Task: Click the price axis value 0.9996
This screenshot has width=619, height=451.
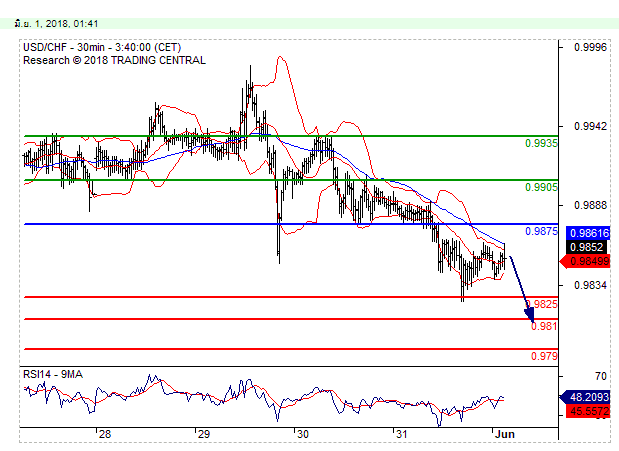Action: point(590,47)
